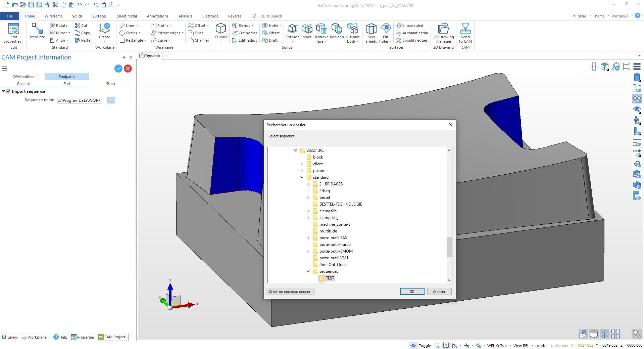Activate the Move solids tool

307,31
